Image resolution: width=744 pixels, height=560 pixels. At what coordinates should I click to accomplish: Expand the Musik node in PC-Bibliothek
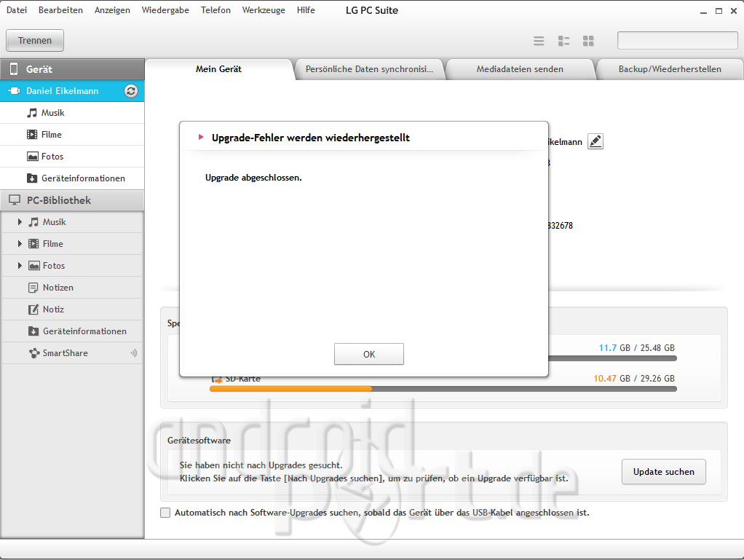20,222
